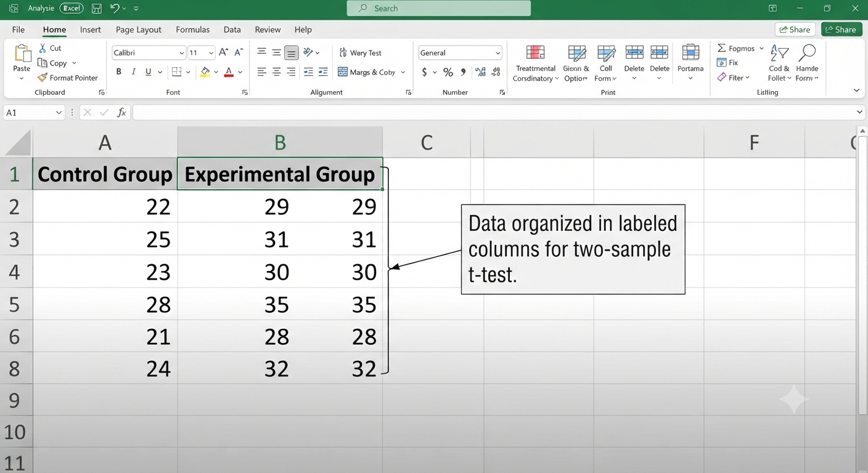Decrease font size with smaller A icon

tap(239, 53)
